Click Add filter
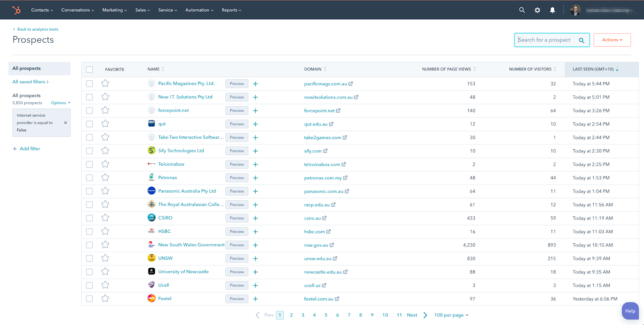The width and height of the screenshot is (644, 325). point(27,149)
